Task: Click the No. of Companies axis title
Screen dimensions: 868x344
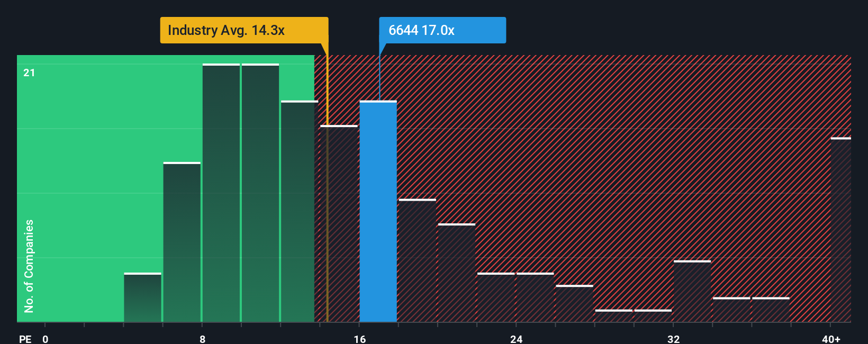Action: (x=29, y=266)
